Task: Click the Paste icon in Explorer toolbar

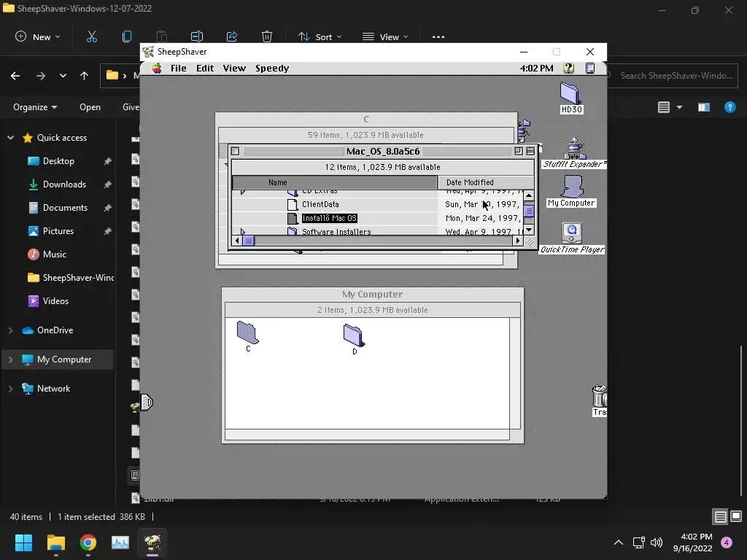Action: (162, 36)
